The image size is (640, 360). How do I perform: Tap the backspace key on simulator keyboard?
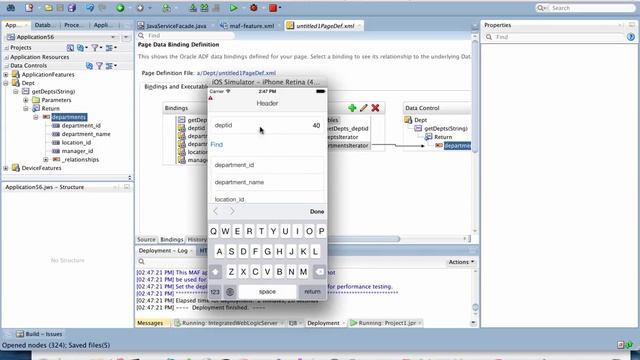(319, 271)
